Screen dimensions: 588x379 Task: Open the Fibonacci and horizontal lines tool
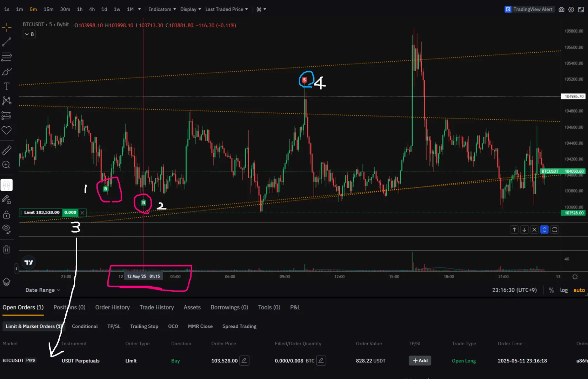(7, 57)
